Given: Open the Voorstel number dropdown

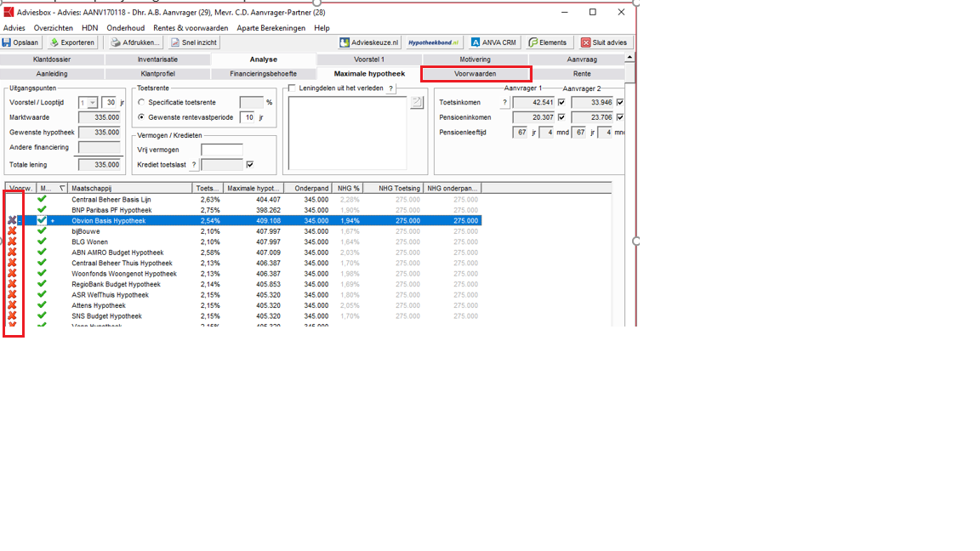Looking at the screenshot, I should pyautogui.click(x=93, y=102).
